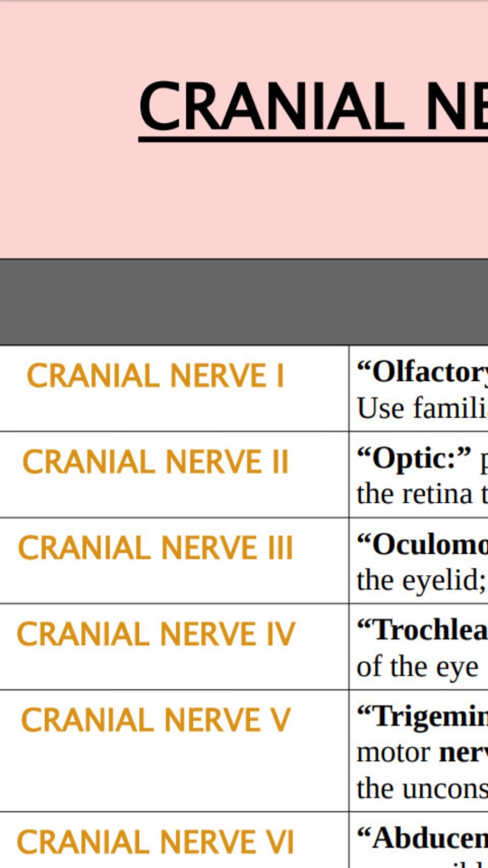Click the bold "Trochlea" text

click(422, 631)
